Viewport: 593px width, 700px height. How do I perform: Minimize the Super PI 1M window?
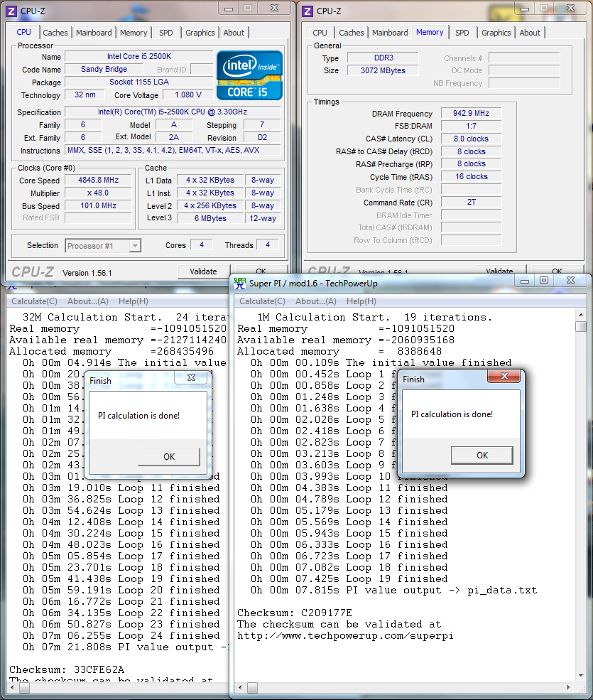click(x=525, y=281)
